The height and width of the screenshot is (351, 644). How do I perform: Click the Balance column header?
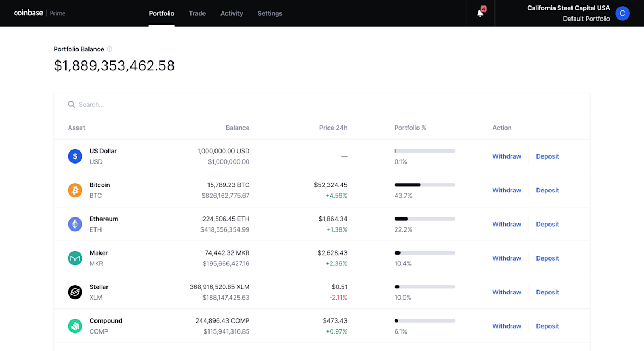point(237,128)
